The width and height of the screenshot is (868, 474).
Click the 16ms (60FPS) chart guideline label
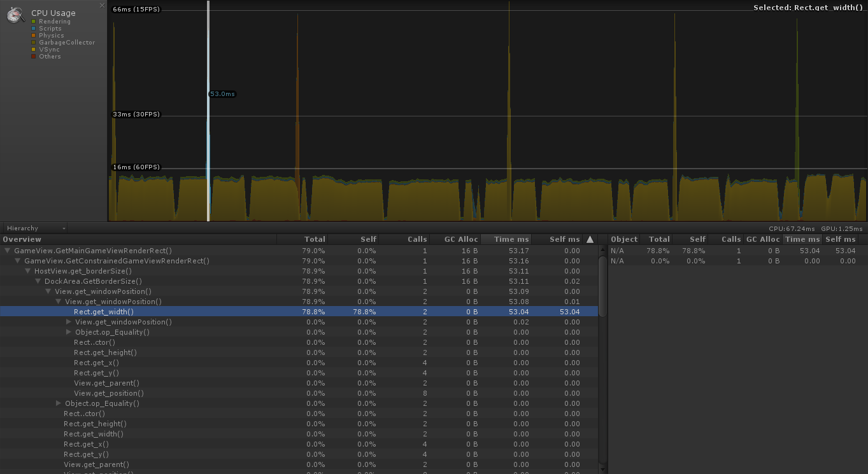point(136,167)
